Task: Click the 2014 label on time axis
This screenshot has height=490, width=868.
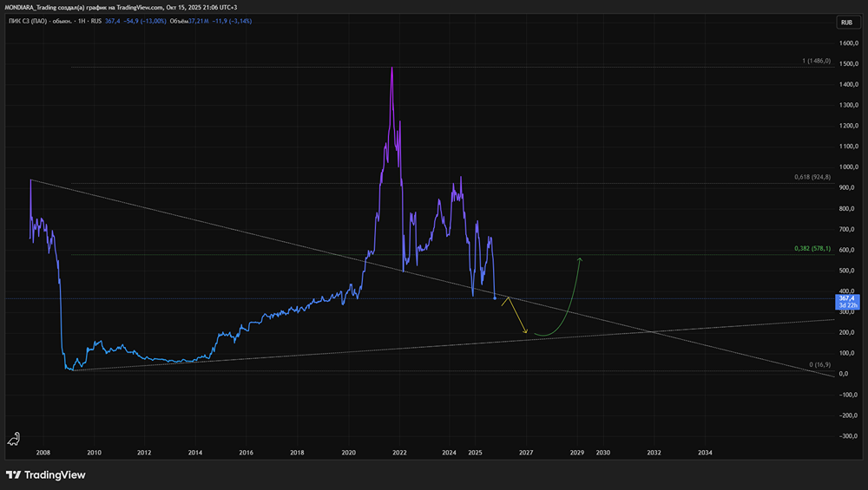Action: (194, 453)
